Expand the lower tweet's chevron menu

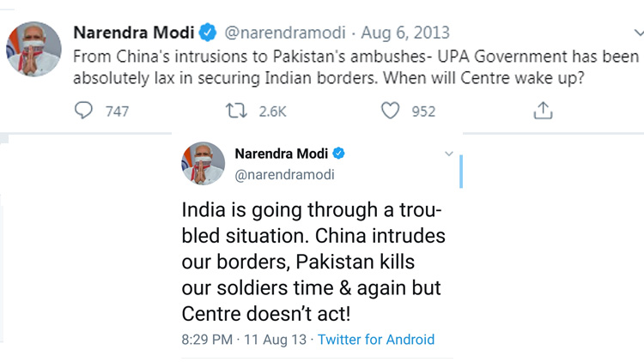448,154
